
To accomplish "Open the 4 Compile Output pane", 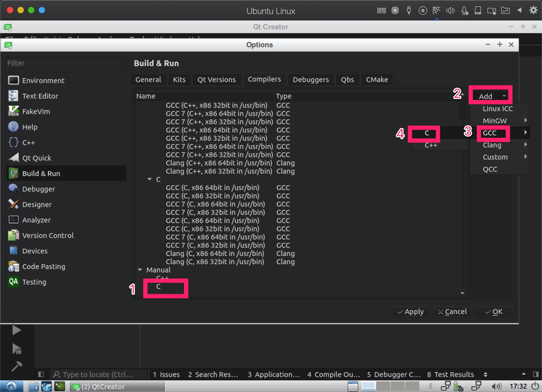I will (334, 375).
